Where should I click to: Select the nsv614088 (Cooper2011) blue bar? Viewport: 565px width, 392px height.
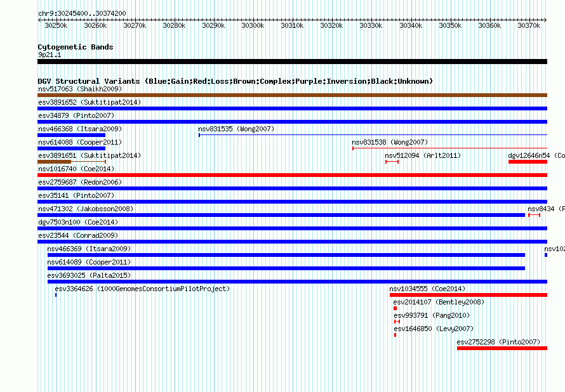point(71,148)
